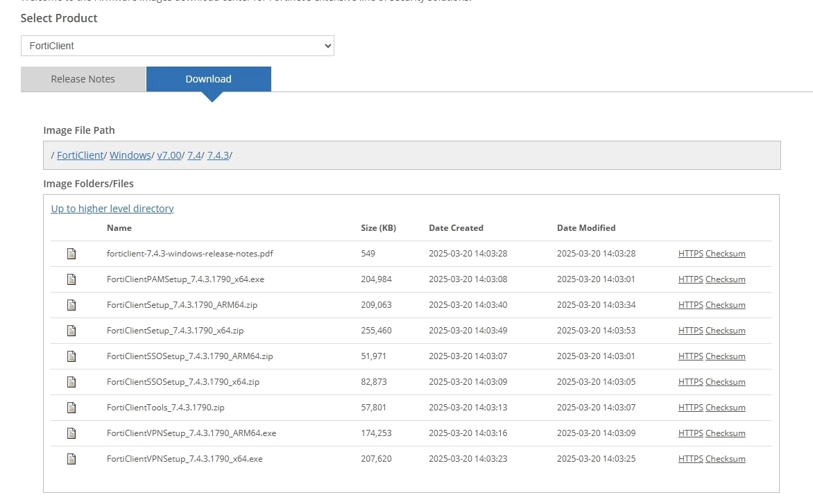Switch to the Release Notes tab
813x504 pixels.
(x=83, y=79)
